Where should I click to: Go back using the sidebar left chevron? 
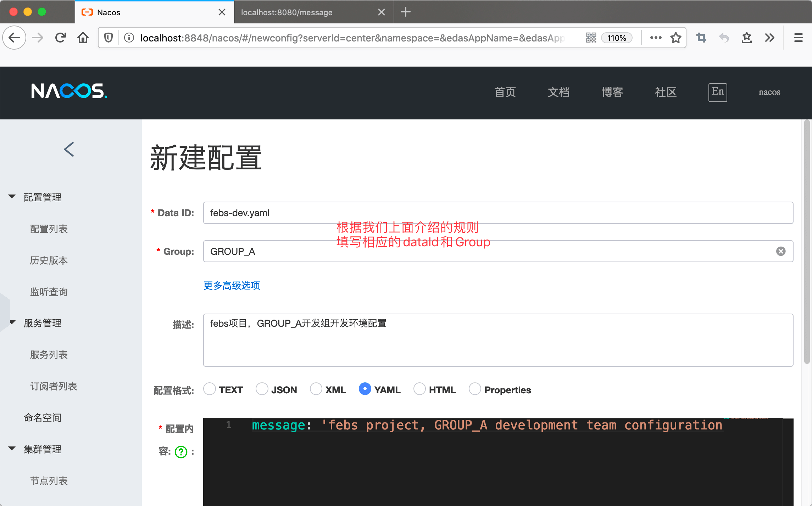point(69,149)
